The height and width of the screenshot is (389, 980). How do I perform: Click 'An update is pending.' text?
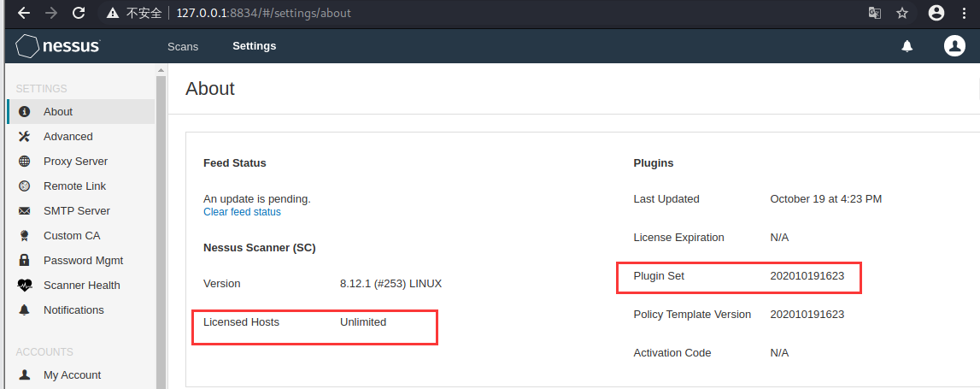(x=257, y=199)
